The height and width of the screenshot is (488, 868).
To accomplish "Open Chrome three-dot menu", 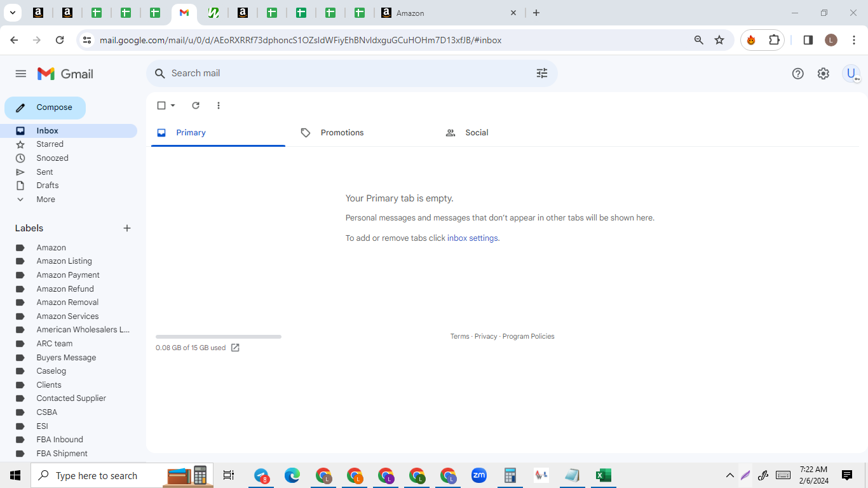I will [854, 40].
